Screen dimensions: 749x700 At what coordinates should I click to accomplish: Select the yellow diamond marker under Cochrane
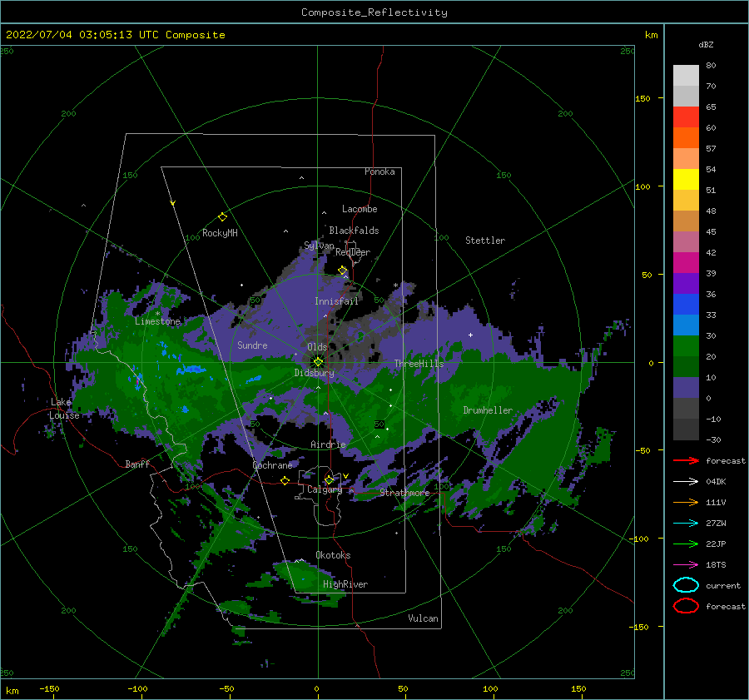pyautogui.click(x=285, y=480)
